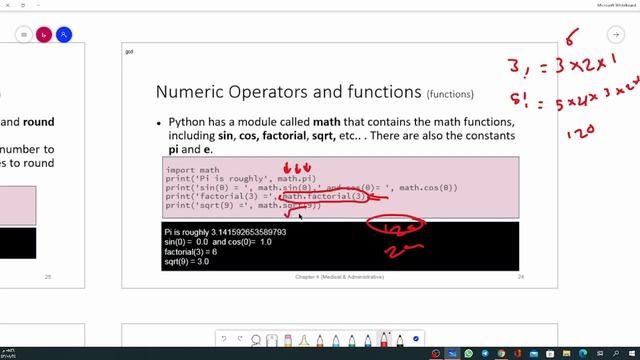This screenshot has height=360, width=640.
Task: Switch to Google Chrome in taskbar
Action: click(501, 353)
